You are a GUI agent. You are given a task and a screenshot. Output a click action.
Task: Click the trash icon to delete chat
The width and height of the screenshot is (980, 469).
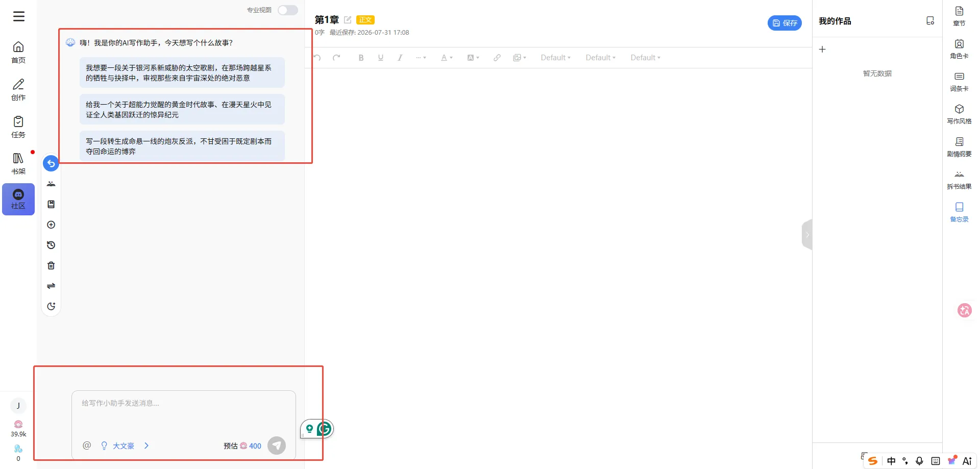51,265
